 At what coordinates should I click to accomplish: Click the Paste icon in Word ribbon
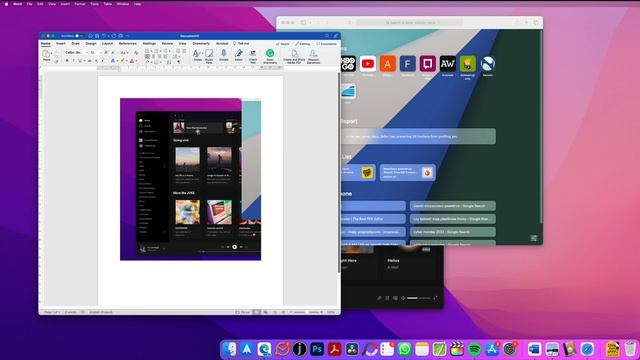(47, 54)
